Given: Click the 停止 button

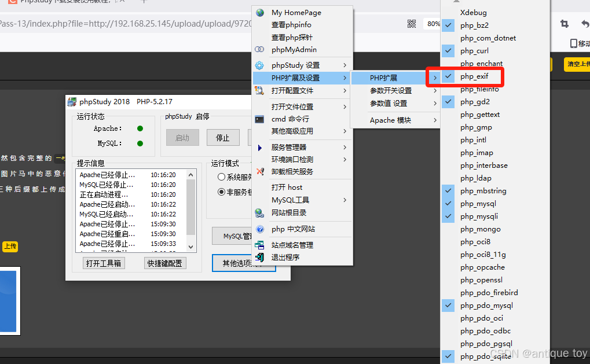Looking at the screenshot, I should coord(223,138).
